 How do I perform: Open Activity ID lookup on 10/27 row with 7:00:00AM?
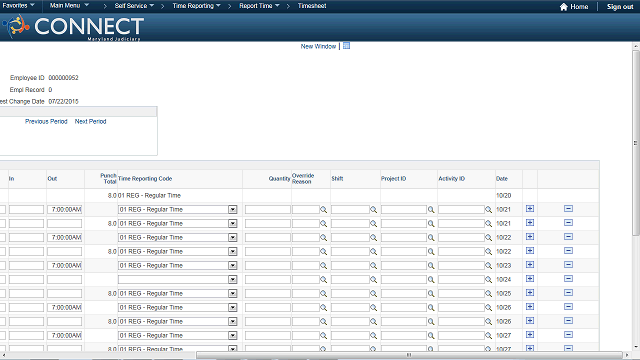[488, 336]
